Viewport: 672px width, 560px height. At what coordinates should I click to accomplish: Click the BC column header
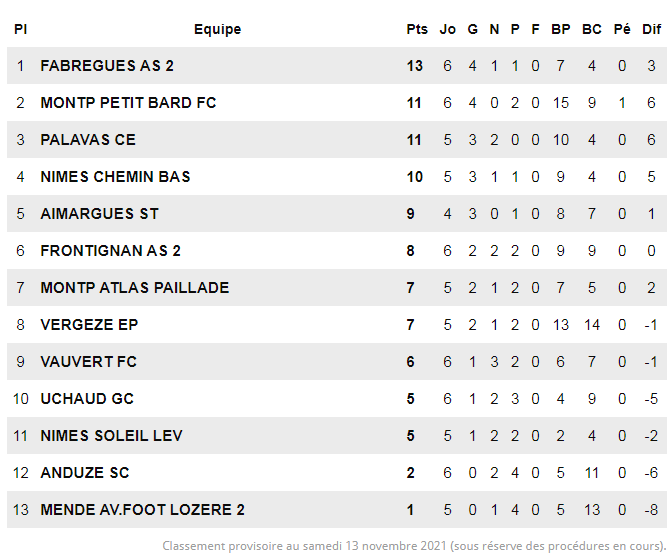click(x=592, y=29)
